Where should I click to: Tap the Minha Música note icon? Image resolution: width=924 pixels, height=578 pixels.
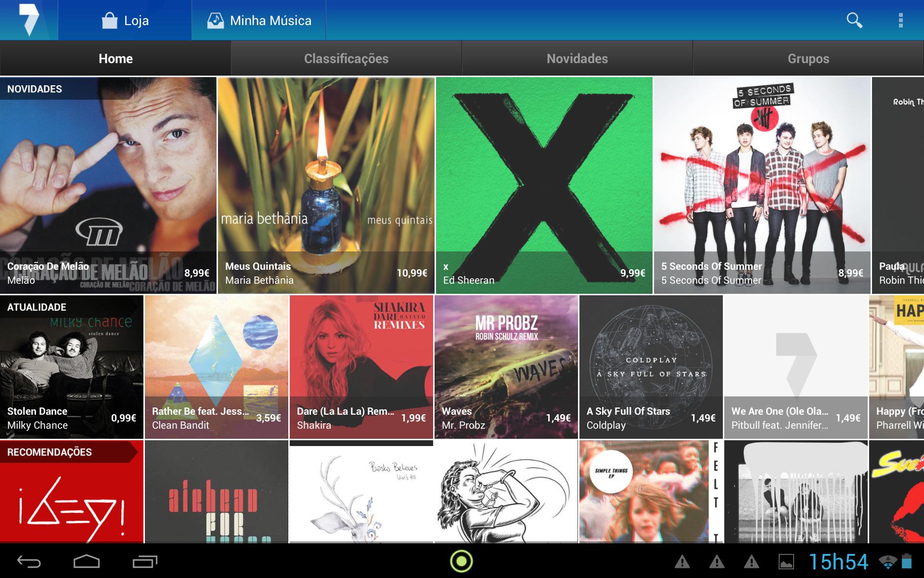pyautogui.click(x=216, y=21)
